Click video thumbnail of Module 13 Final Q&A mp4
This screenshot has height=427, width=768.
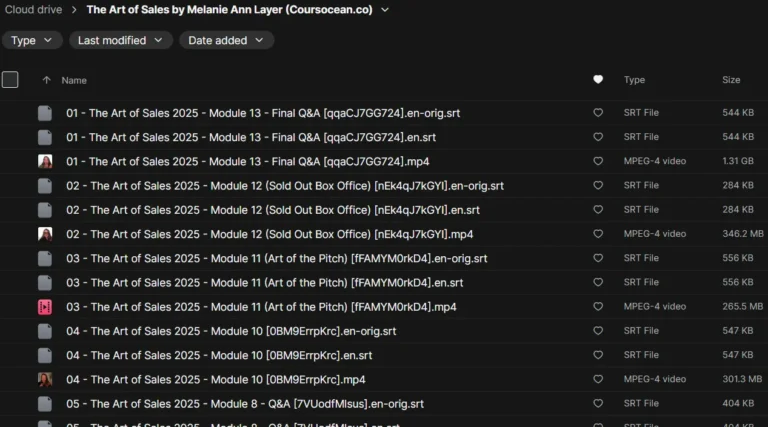[x=45, y=162]
